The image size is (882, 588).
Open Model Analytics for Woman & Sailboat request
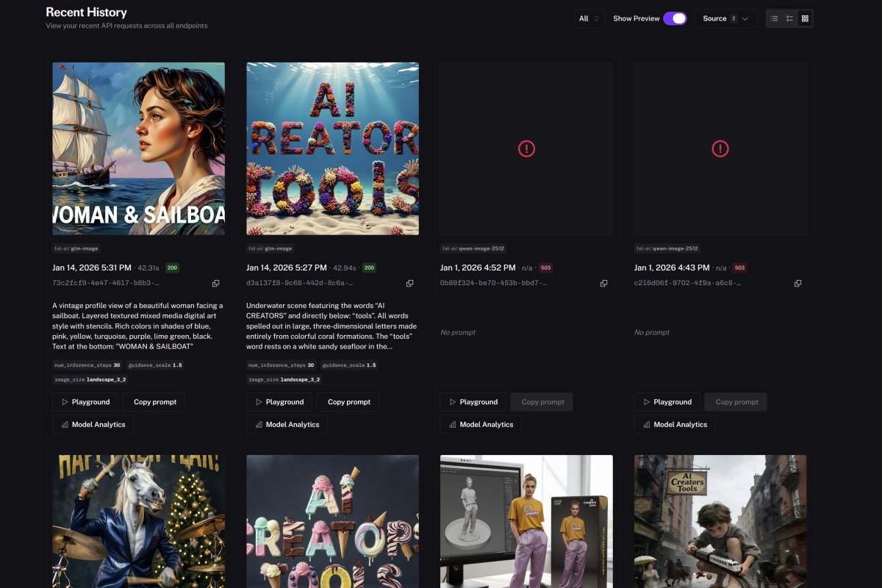point(93,424)
